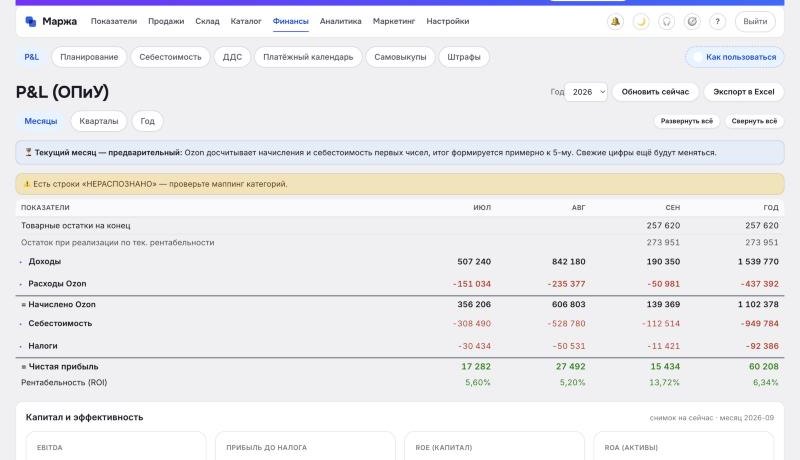Click the warning icon in НЕРАСПОЗНАНО banner
This screenshot has width=800, height=460.
click(27, 184)
